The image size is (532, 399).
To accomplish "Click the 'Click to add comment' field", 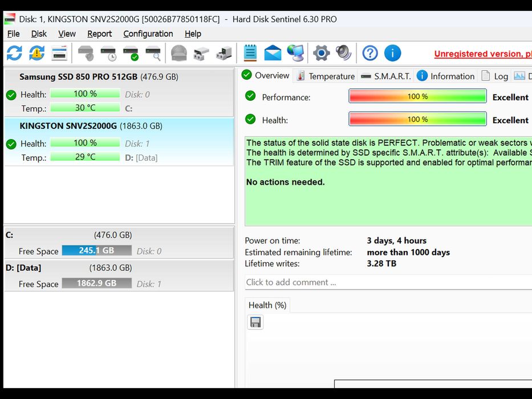I will 388,282.
